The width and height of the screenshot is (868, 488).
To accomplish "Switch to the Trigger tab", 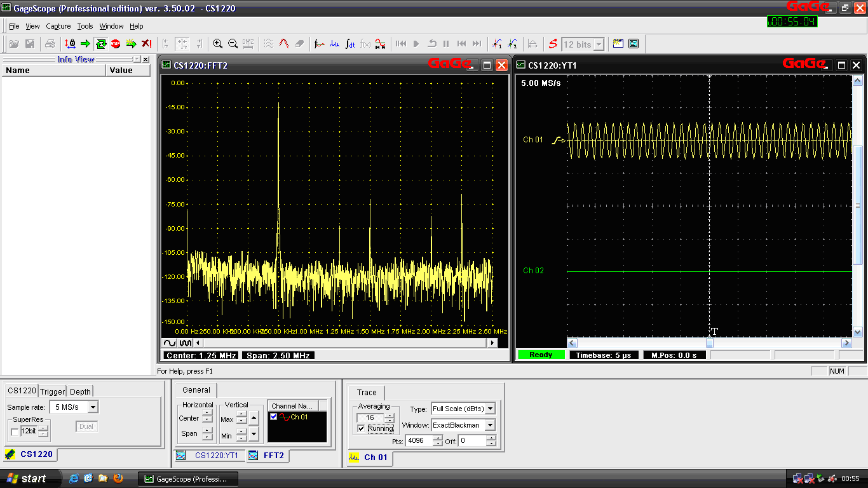I will [52, 391].
